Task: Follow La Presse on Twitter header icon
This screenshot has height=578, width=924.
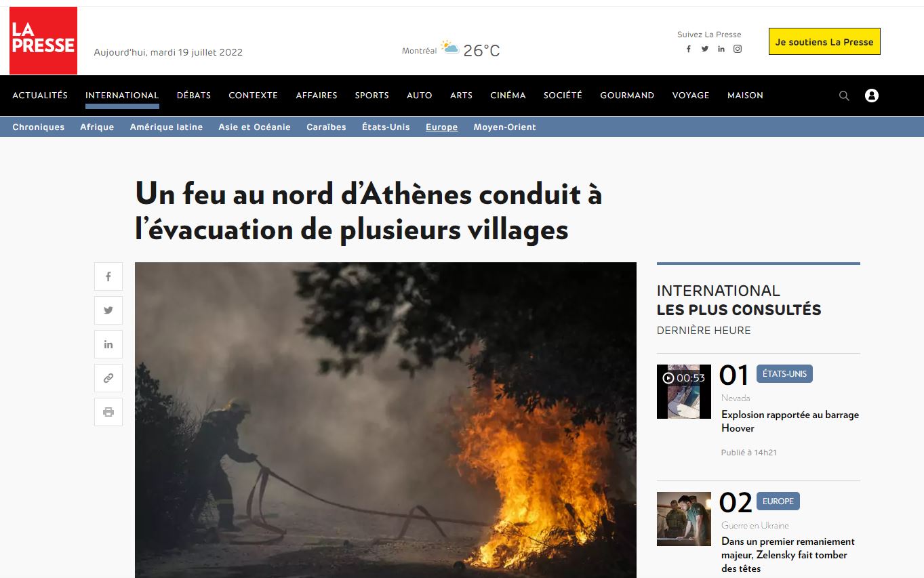Action: tap(705, 49)
